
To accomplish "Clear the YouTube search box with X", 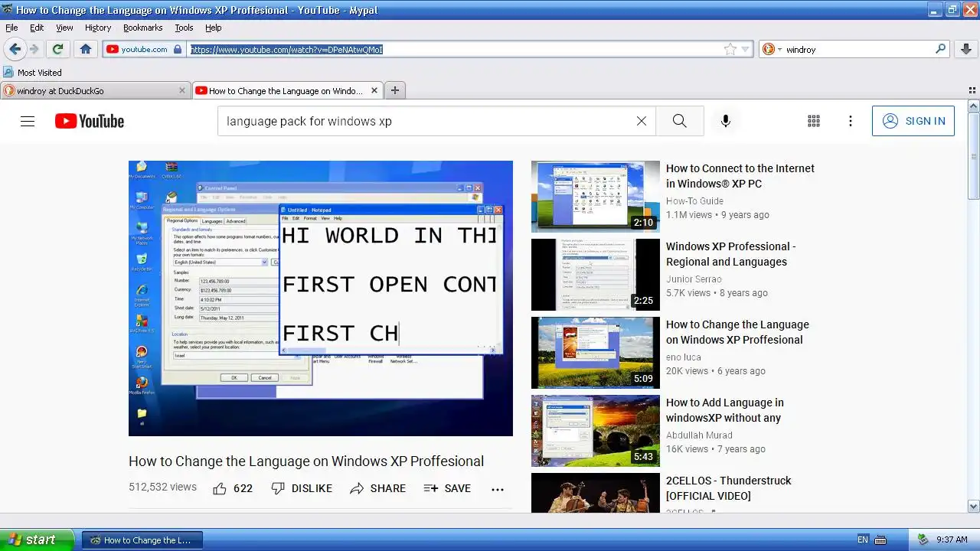I will click(x=642, y=121).
